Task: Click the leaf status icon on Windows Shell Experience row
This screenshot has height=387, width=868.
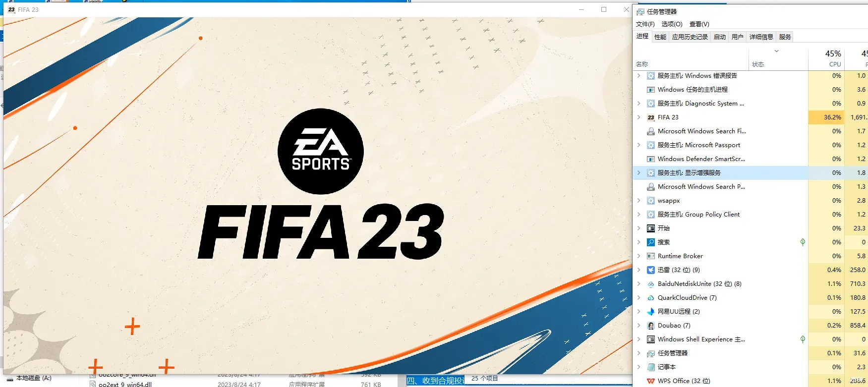Action: (x=803, y=339)
